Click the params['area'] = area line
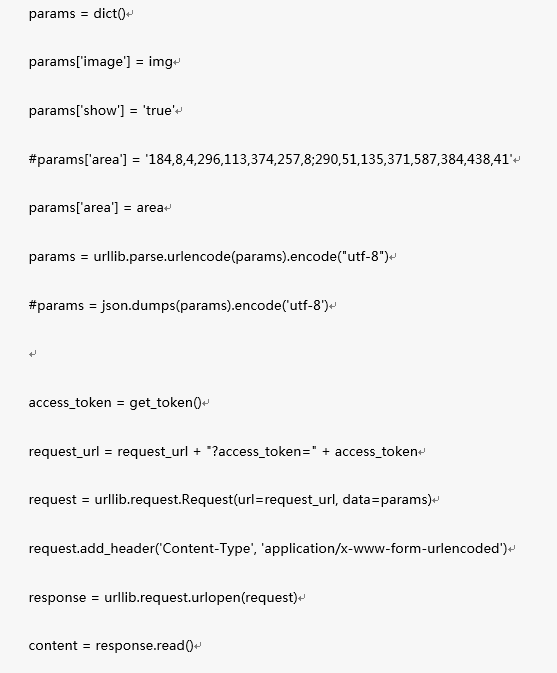557x673 pixels. click(96, 208)
